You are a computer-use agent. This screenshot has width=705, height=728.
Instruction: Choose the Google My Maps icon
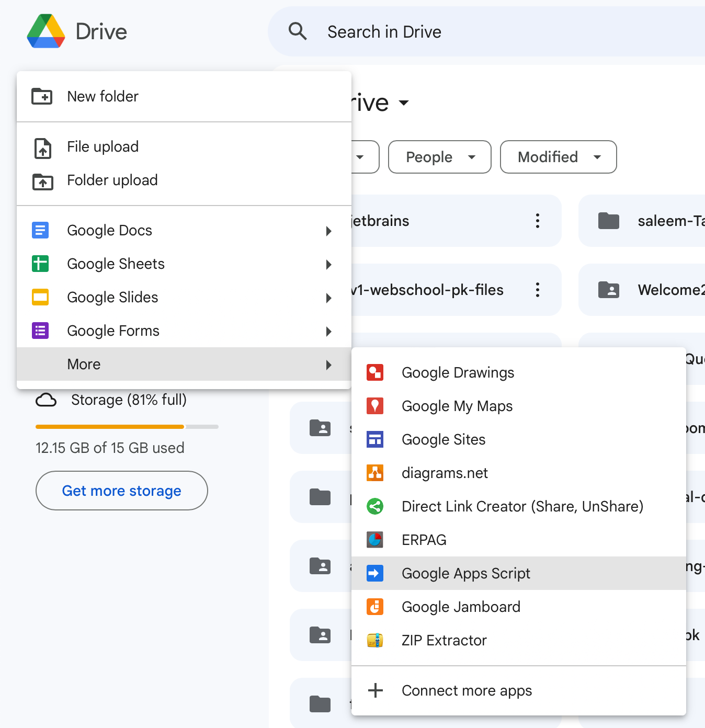375,406
